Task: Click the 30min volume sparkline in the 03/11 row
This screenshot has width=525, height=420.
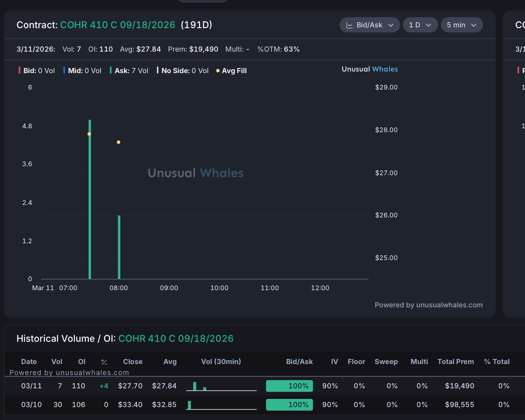Action: (x=221, y=386)
